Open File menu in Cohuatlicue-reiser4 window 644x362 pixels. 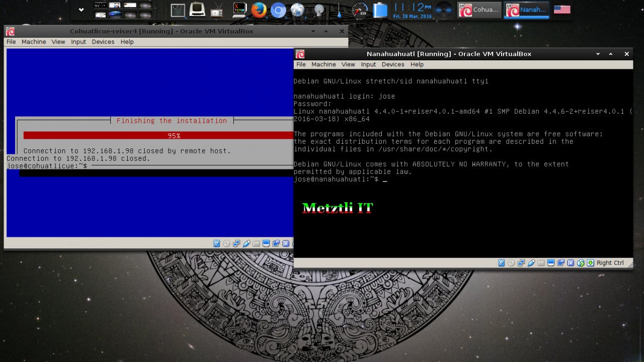click(11, 42)
